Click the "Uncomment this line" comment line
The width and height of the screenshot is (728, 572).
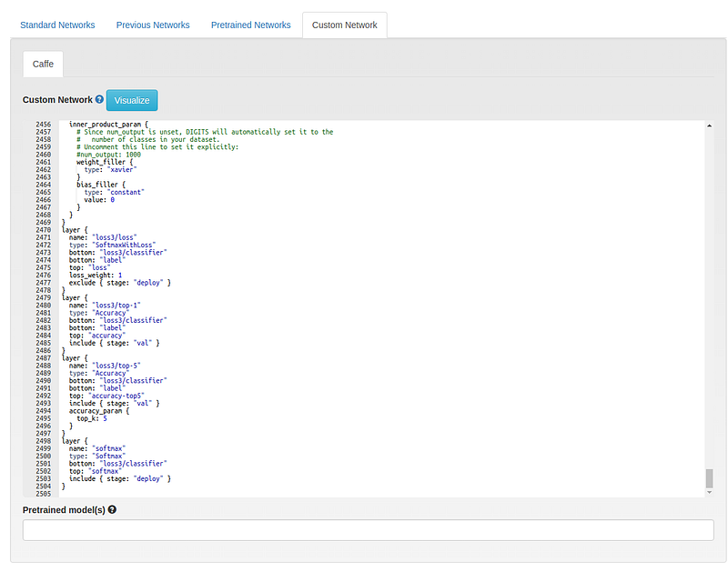(157, 146)
